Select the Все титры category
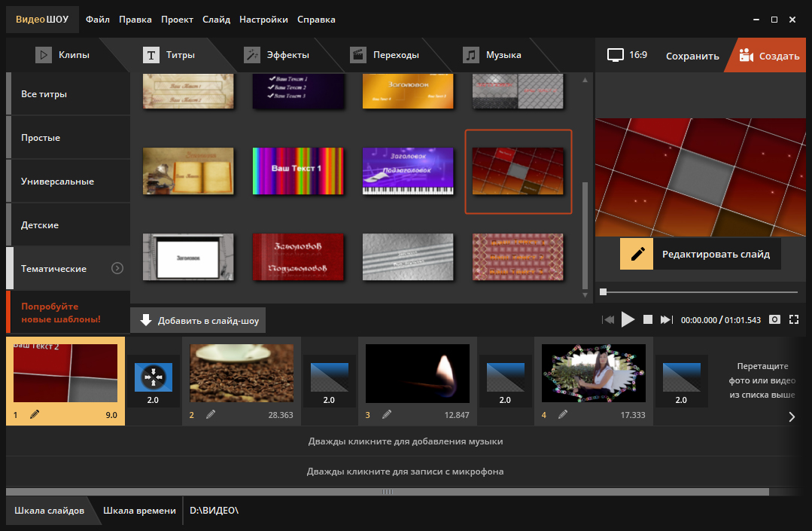Screen dimensions: 812x531 [x=68, y=94]
